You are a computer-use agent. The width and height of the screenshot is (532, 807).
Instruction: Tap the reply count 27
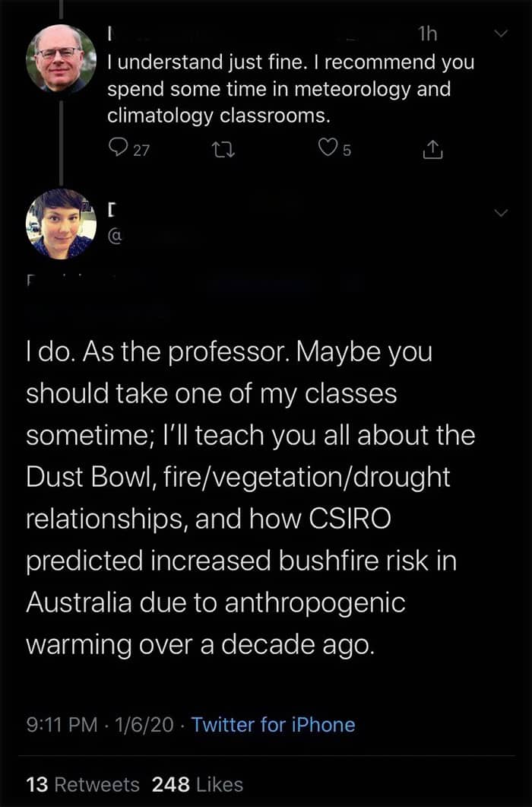click(x=141, y=151)
